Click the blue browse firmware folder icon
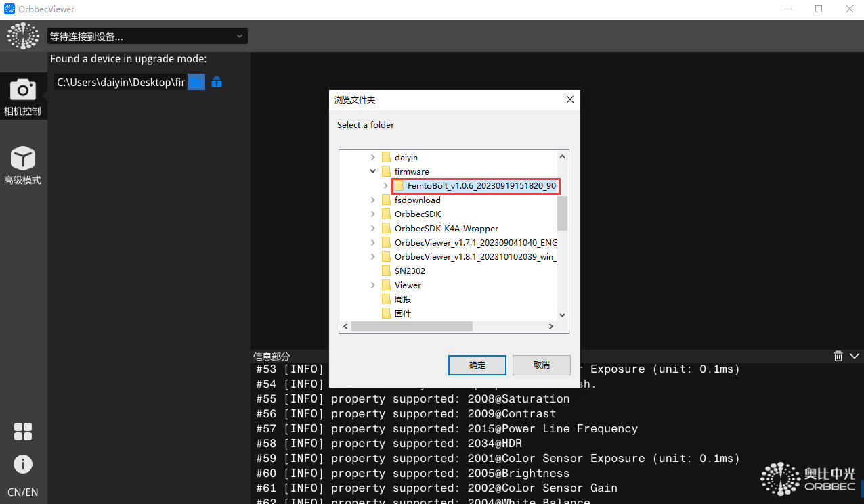Screen dimensions: 864x504 coord(196,83)
